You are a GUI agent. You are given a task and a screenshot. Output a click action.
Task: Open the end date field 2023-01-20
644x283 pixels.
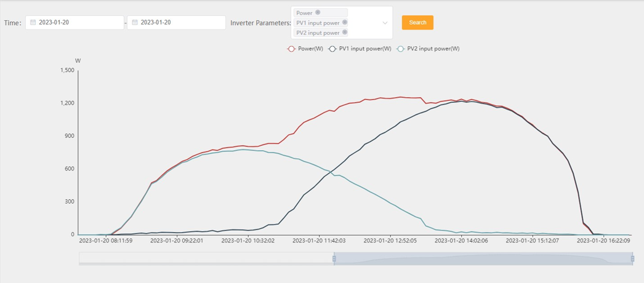pyautogui.click(x=177, y=23)
